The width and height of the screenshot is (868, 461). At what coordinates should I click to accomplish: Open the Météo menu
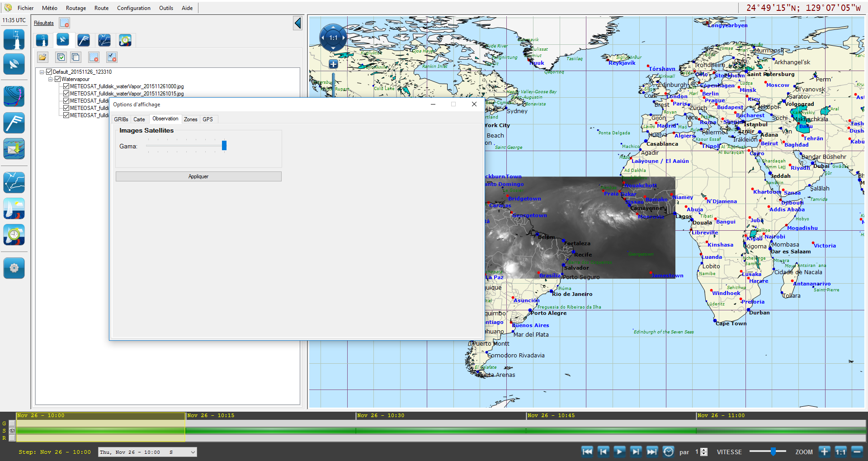(49, 8)
